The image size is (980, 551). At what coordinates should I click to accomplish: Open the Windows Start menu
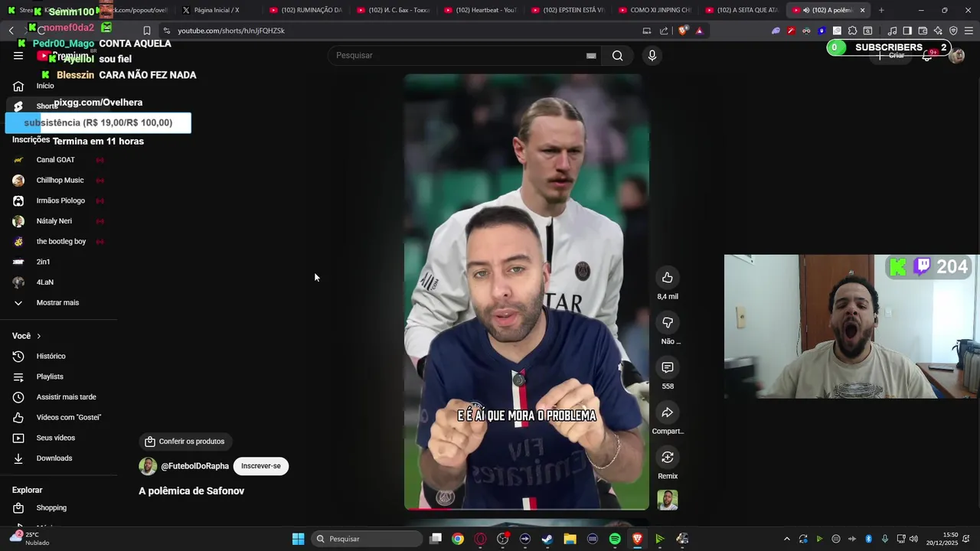point(298,539)
